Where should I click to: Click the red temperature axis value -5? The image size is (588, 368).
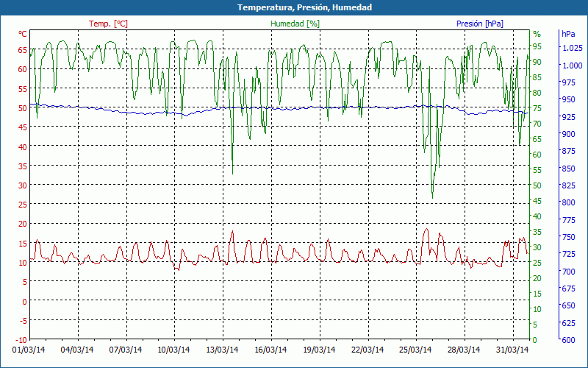click(24, 321)
